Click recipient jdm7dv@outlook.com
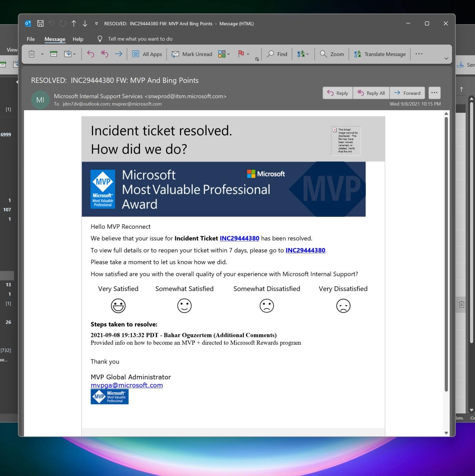 (x=86, y=104)
